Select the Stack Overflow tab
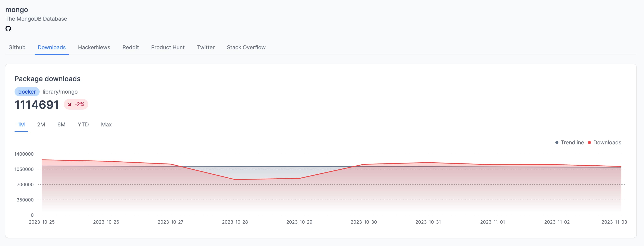644x246 pixels. pyautogui.click(x=246, y=47)
